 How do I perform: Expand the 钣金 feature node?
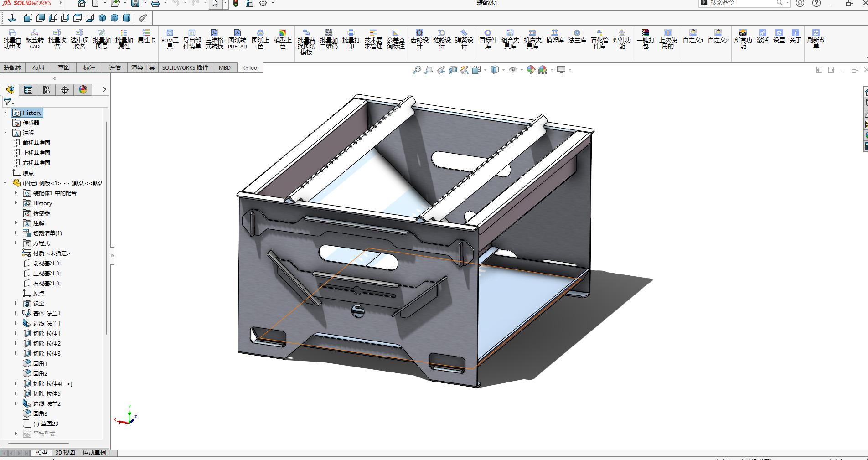(x=16, y=303)
